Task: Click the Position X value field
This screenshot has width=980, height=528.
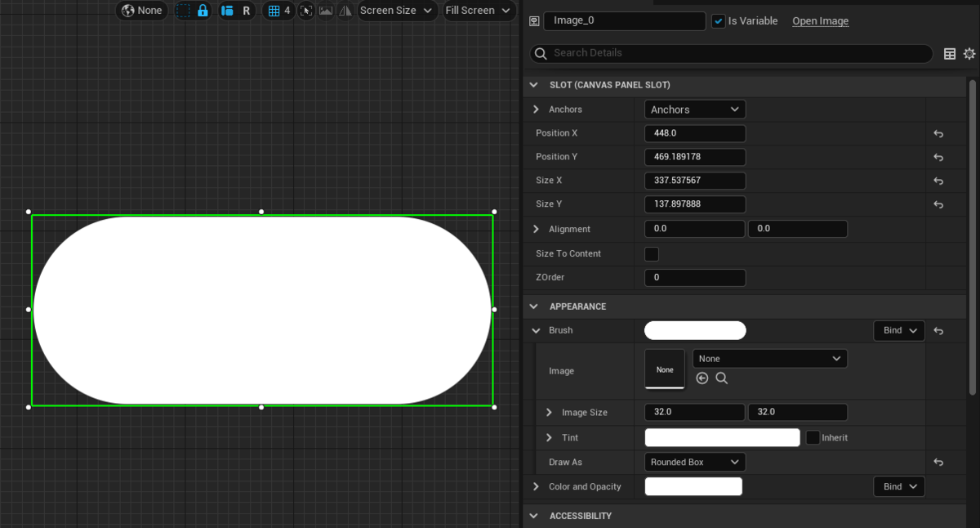Action: click(695, 133)
